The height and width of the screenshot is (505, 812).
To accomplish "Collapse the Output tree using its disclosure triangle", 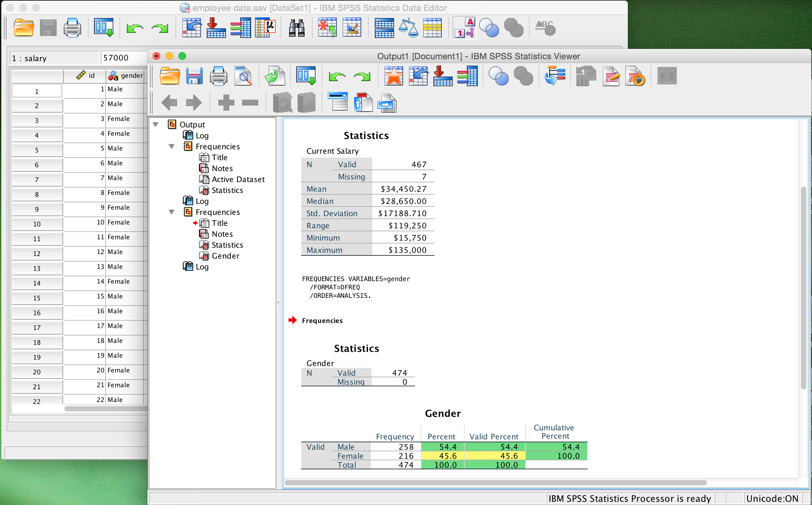I will pyautogui.click(x=156, y=124).
